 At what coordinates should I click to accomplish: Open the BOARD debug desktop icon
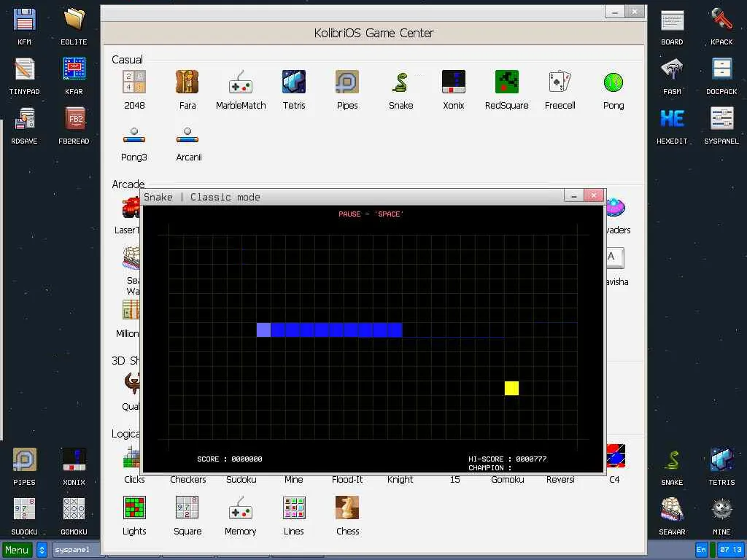pyautogui.click(x=672, y=20)
